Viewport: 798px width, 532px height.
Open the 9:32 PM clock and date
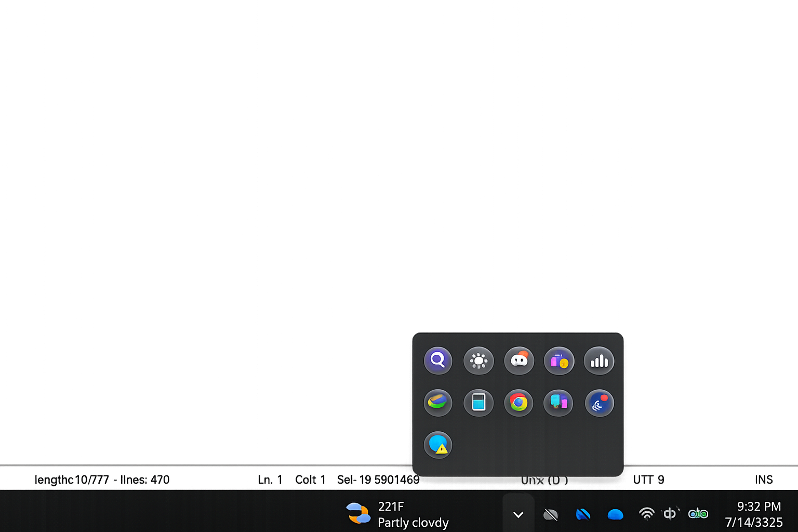(754, 514)
